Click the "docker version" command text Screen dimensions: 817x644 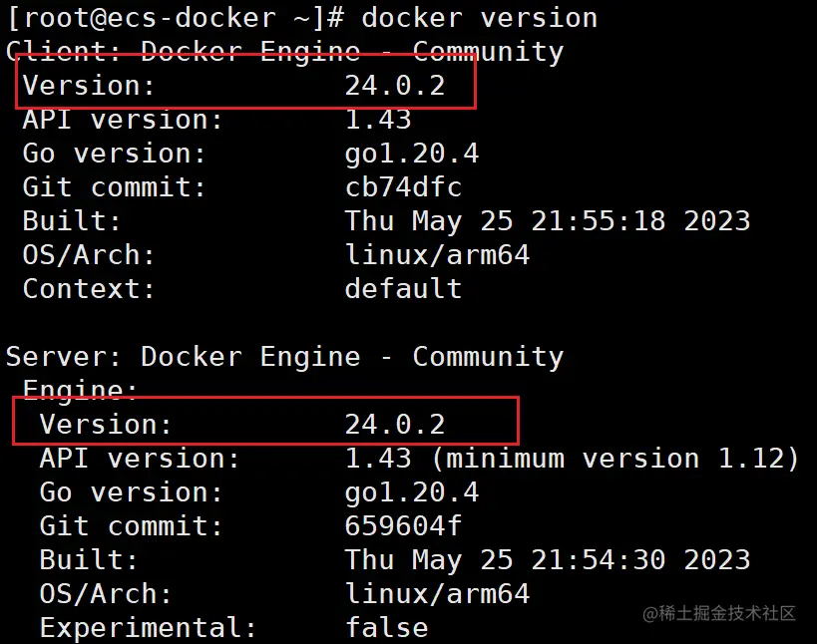pos(480,18)
